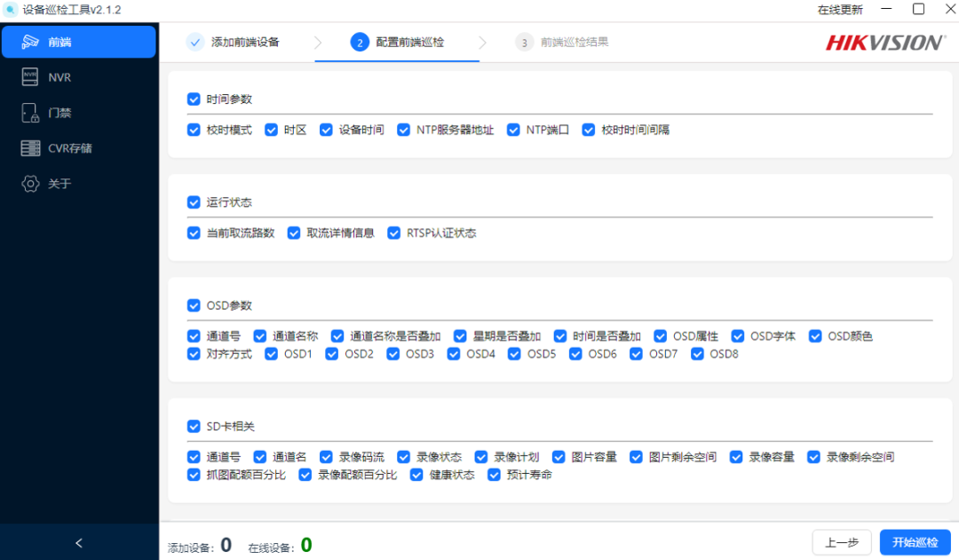Viewport: 959px width, 560px height.
Task: Toggle the NTP端口 checkbox
Action: click(x=513, y=130)
